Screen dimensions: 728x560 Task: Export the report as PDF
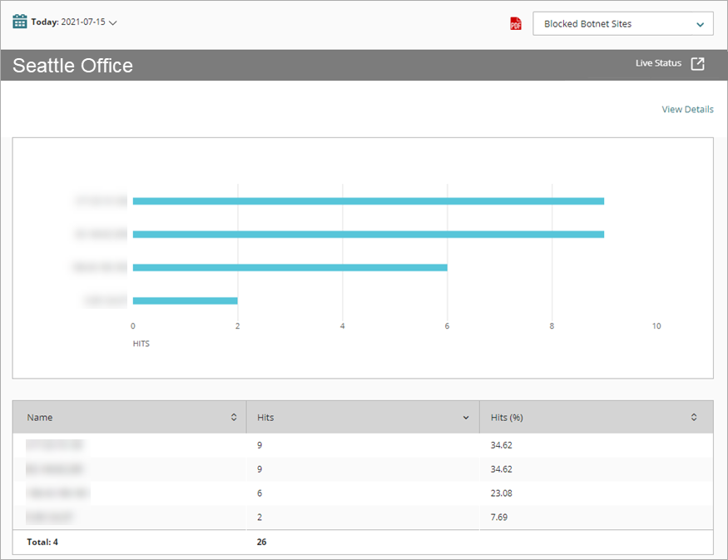pos(516,23)
